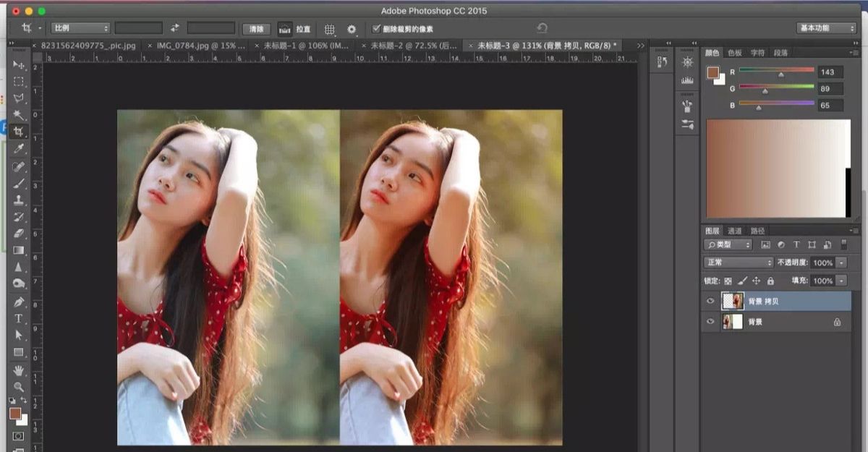Open the 基本功能 workspace dropdown
The height and width of the screenshot is (452, 868).
[825, 28]
